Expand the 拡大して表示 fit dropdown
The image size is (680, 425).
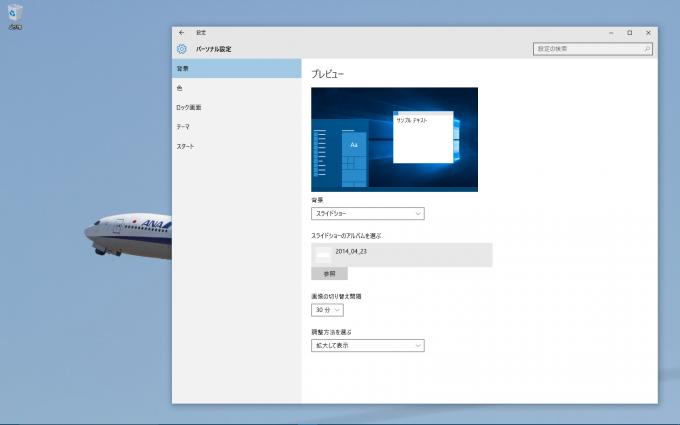368,346
